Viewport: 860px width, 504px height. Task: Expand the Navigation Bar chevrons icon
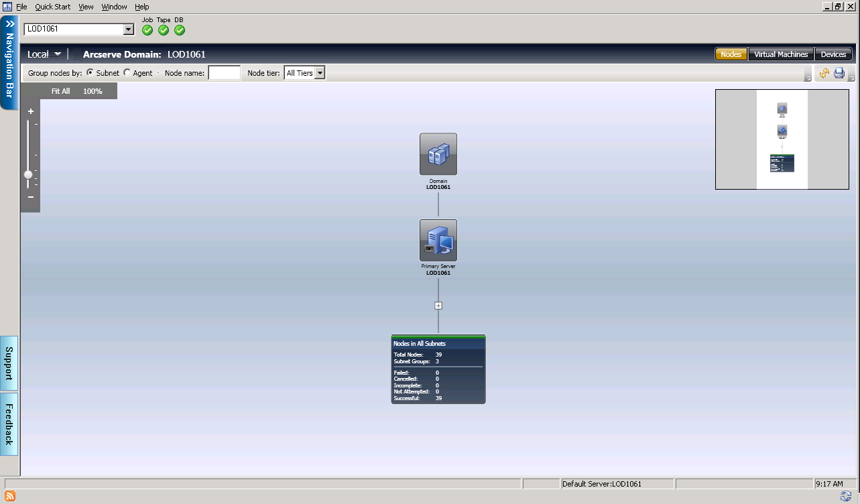9,23
